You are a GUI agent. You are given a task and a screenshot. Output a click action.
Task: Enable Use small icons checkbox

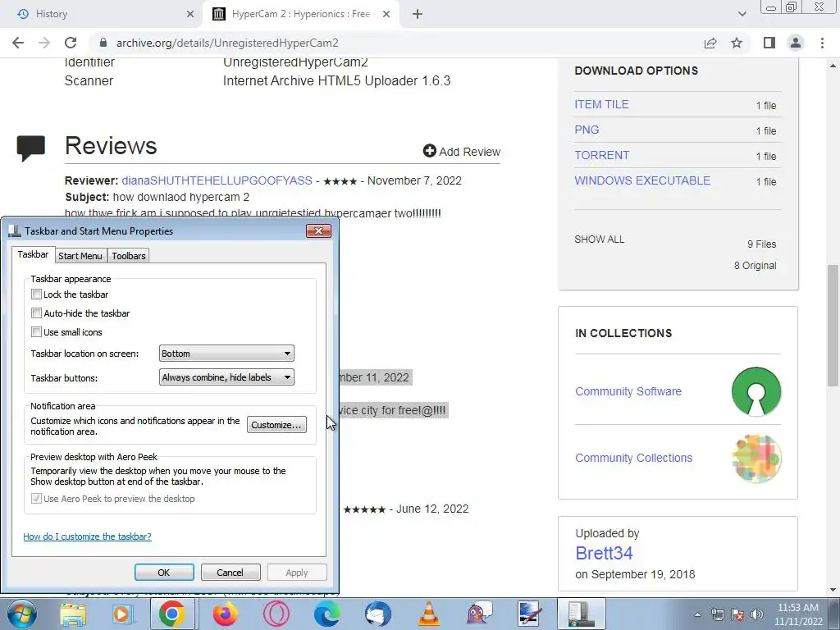coord(36,331)
